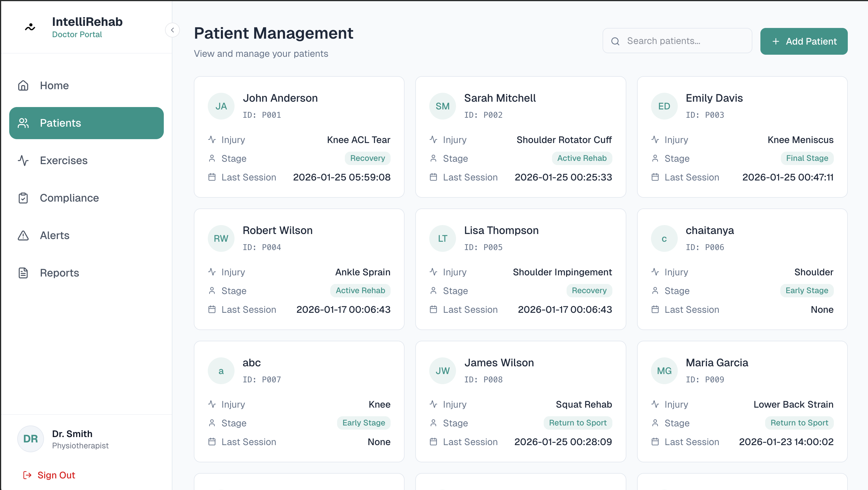Image resolution: width=868 pixels, height=490 pixels.
Task: Click John Anderson's JA avatar
Action: coord(221,106)
